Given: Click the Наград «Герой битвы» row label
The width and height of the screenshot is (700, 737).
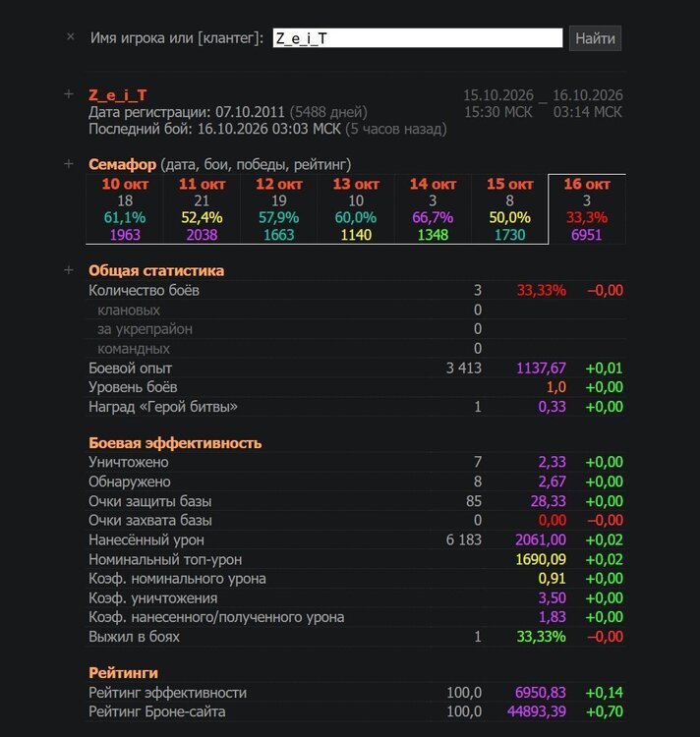Looking at the screenshot, I should pyautogui.click(x=163, y=407).
